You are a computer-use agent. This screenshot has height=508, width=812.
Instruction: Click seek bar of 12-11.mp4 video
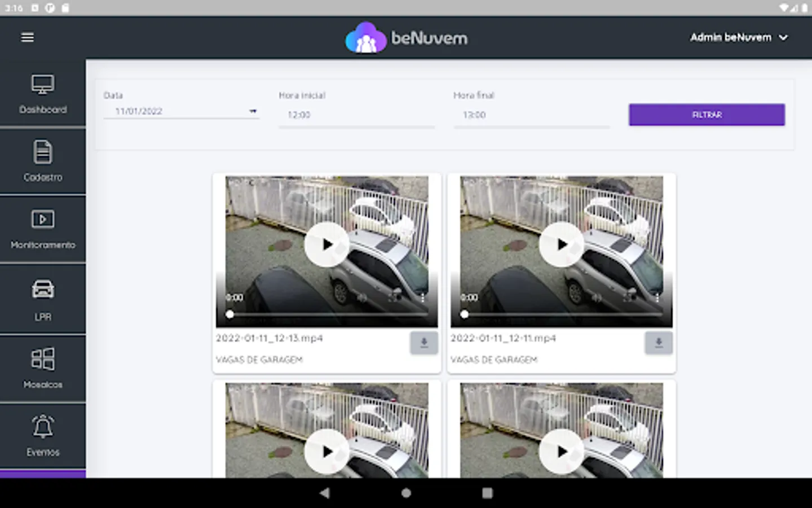pos(561,314)
